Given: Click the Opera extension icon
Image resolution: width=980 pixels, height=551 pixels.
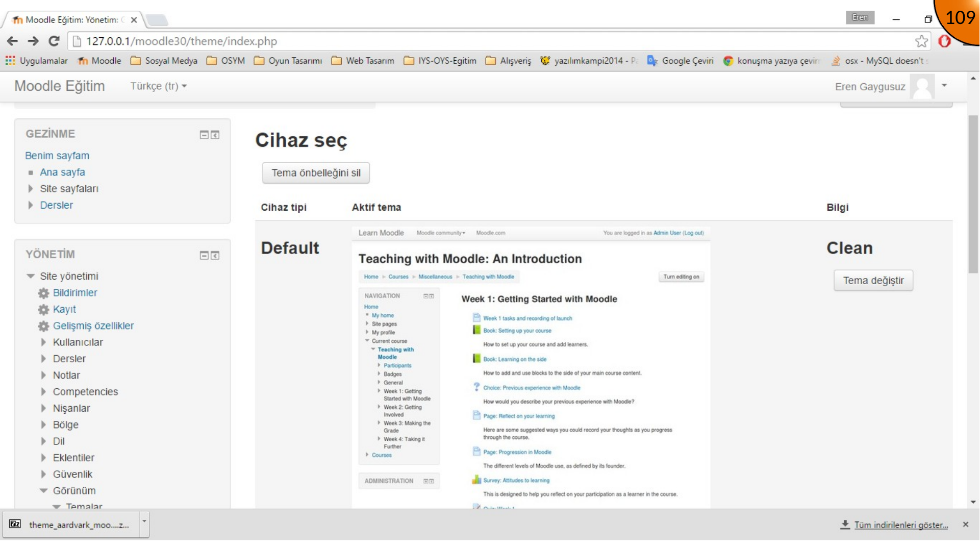Looking at the screenshot, I should point(944,41).
